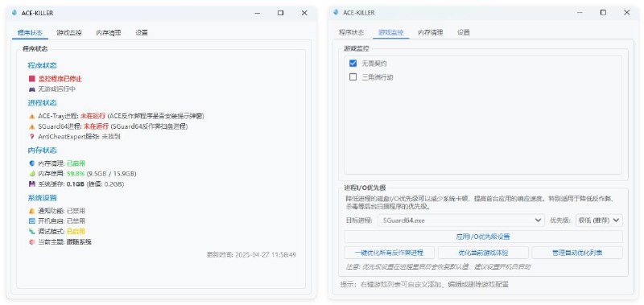
Task: Open the 设置 tab in right window
Action: 464,32
